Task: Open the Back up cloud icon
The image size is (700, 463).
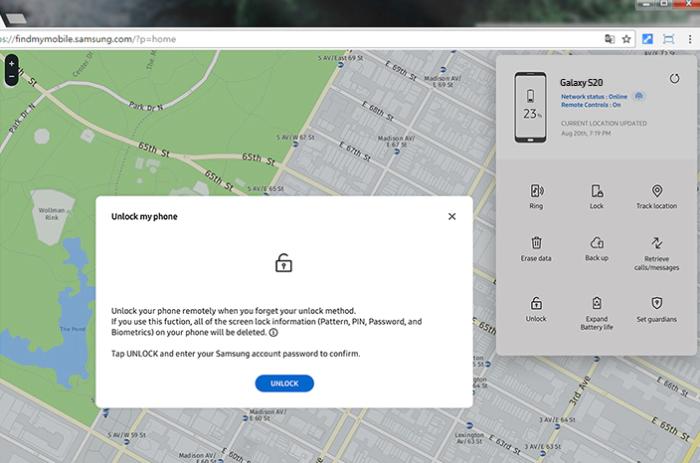Action: pyautogui.click(x=597, y=243)
